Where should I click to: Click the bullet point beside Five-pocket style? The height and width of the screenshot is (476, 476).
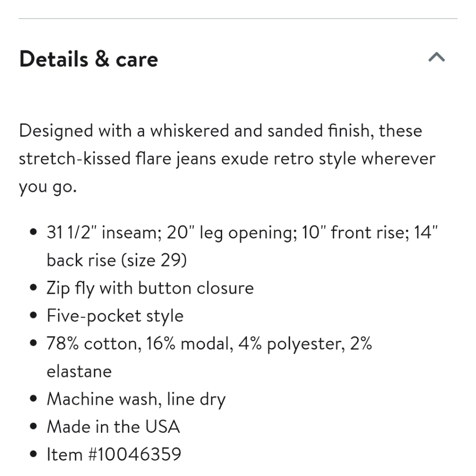click(33, 316)
